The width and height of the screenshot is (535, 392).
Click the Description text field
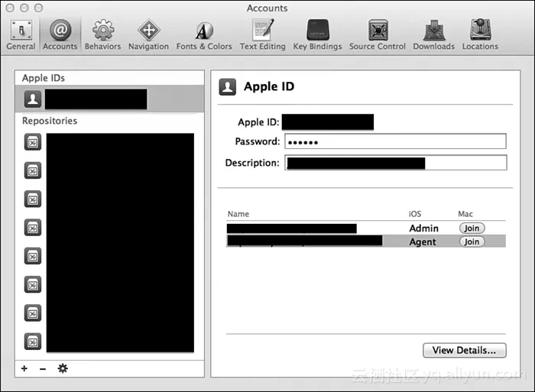(x=396, y=163)
